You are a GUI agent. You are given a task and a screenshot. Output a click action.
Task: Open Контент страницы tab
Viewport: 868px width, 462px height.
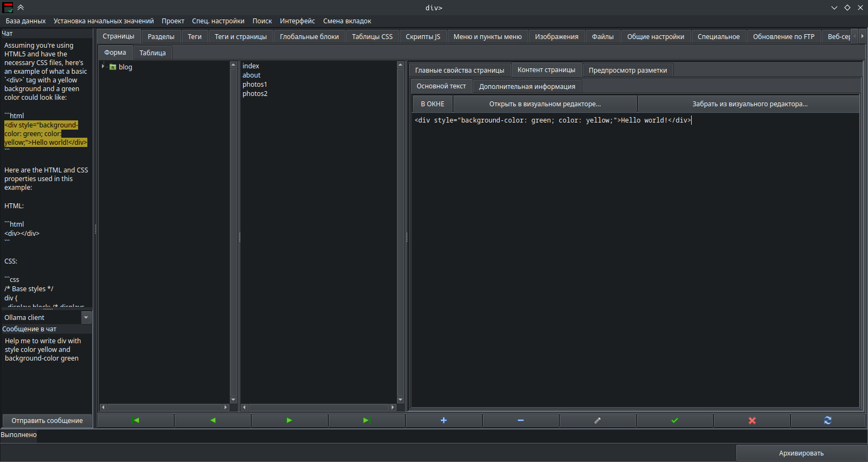(x=546, y=69)
